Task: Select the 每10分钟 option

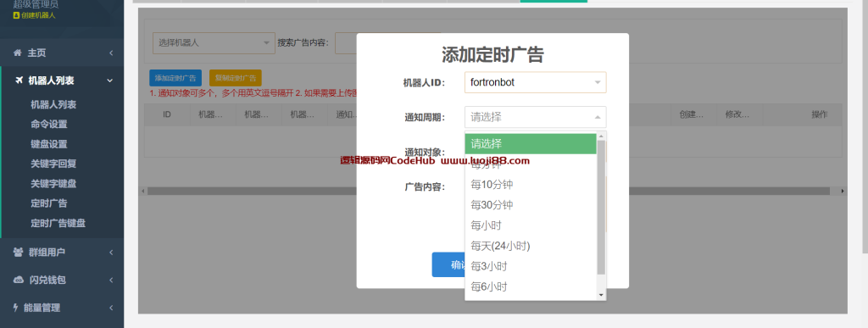Action: 531,184
